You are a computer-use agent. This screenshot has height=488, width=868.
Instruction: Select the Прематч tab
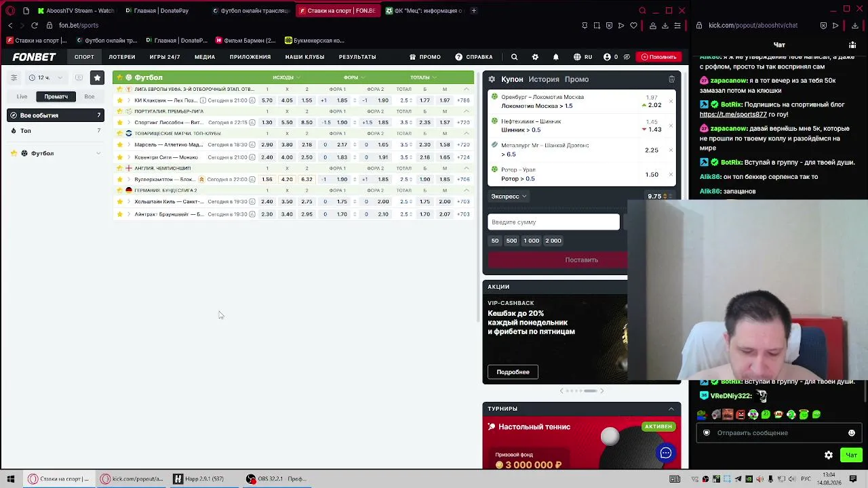[56, 97]
